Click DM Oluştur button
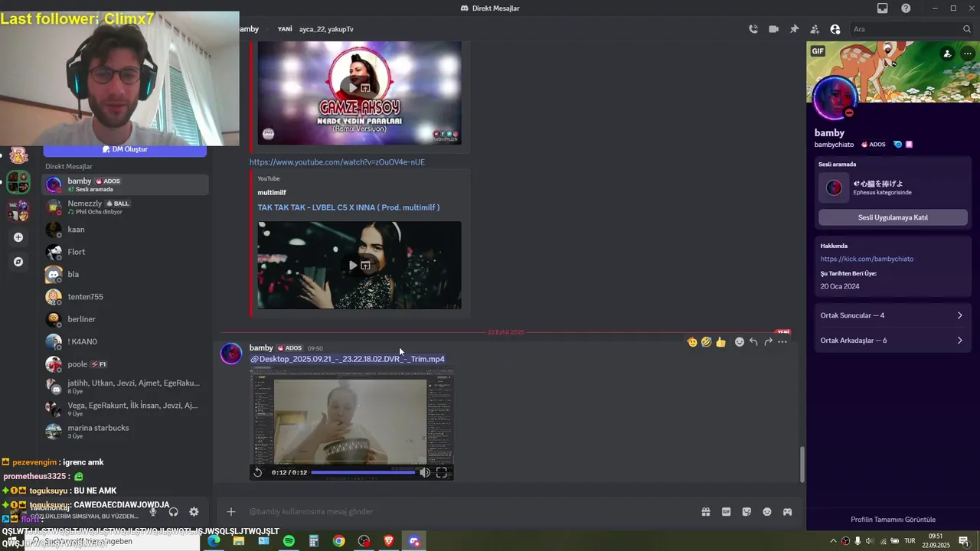 pos(125,149)
